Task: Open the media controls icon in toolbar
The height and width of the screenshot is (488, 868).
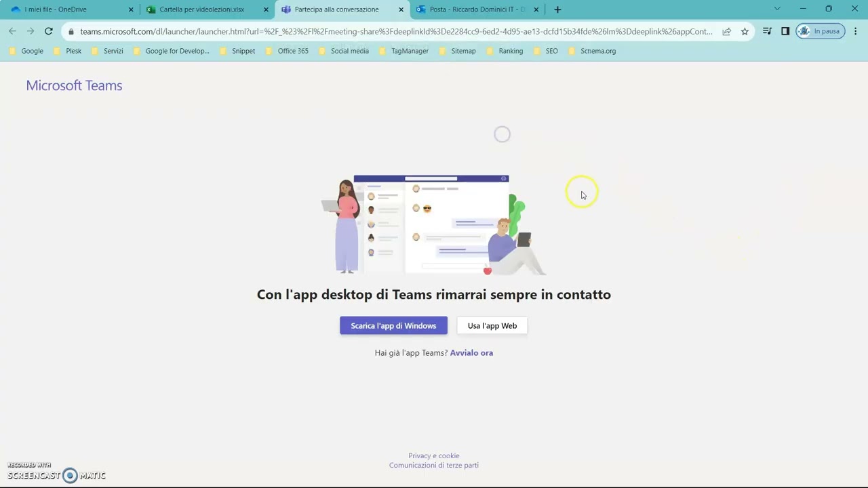Action: (767, 31)
